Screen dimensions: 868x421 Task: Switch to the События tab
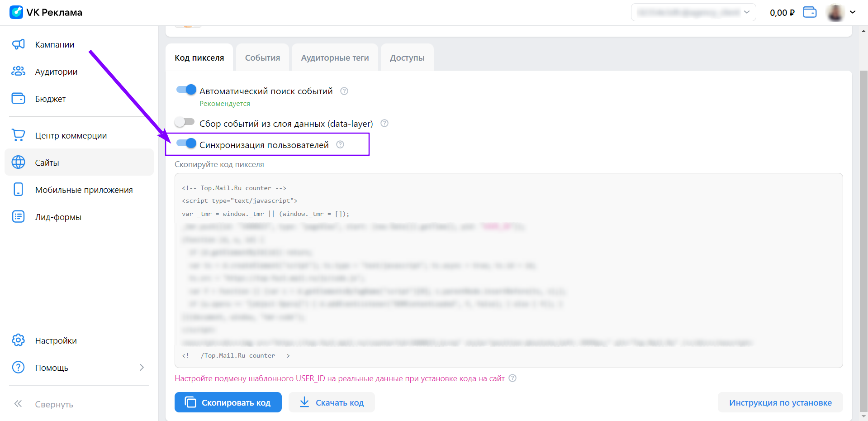coord(262,57)
